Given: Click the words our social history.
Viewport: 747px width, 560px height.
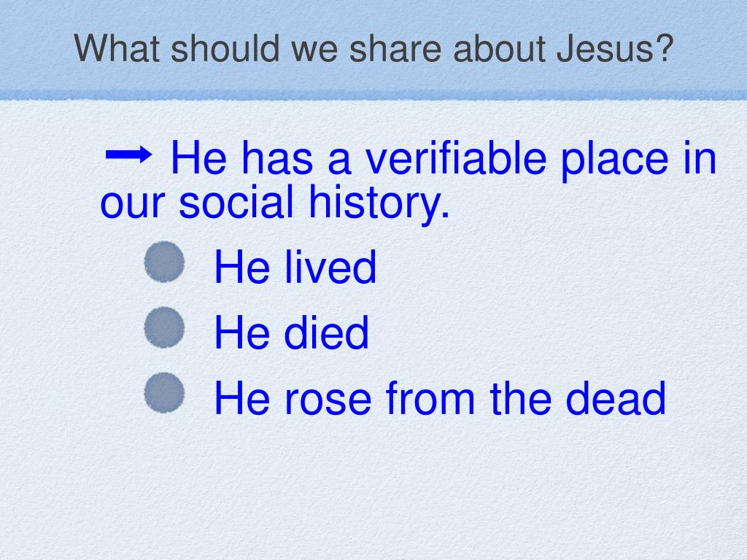Looking at the screenshot, I should (275, 203).
